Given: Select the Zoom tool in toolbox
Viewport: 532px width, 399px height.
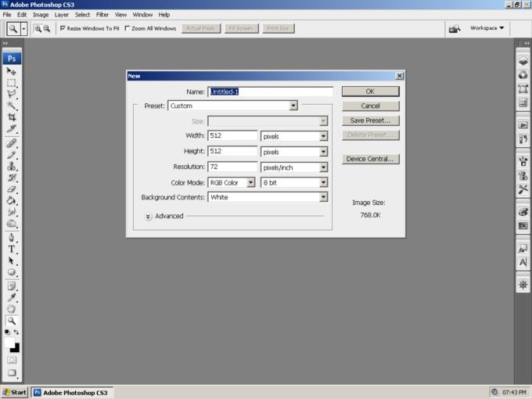Looking at the screenshot, I should [11, 321].
